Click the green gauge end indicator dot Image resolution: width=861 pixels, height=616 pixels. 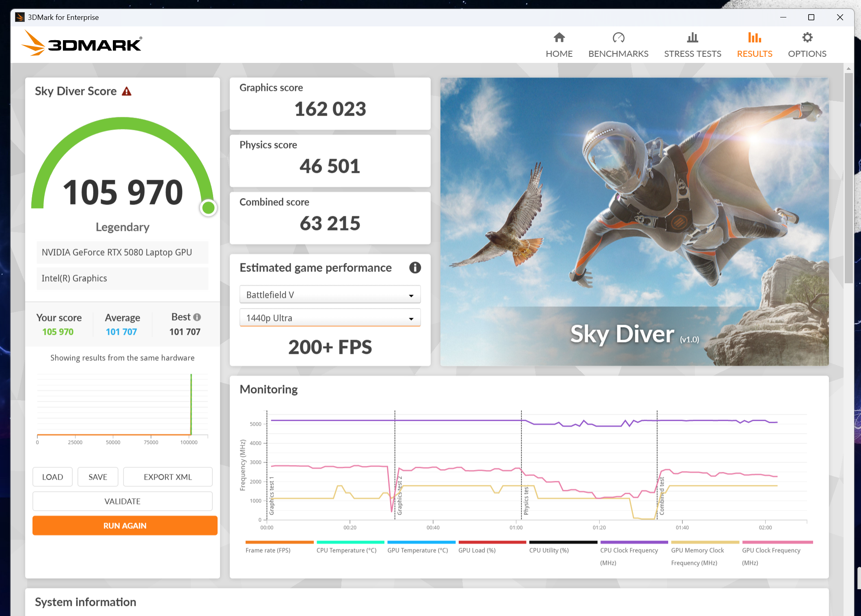click(x=208, y=208)
